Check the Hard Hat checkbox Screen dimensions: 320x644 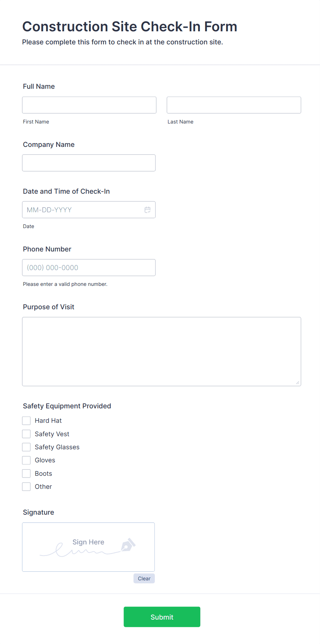tap(26, 421)
